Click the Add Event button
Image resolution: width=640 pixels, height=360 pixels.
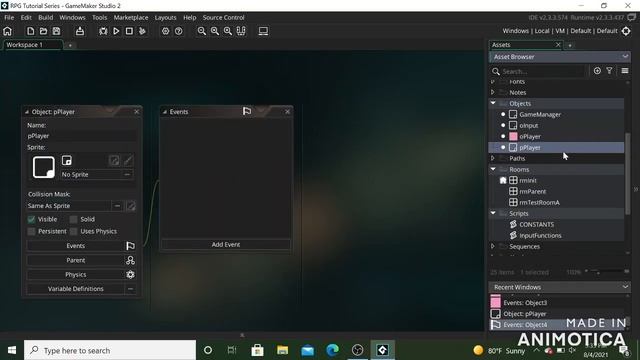point(226,244)
